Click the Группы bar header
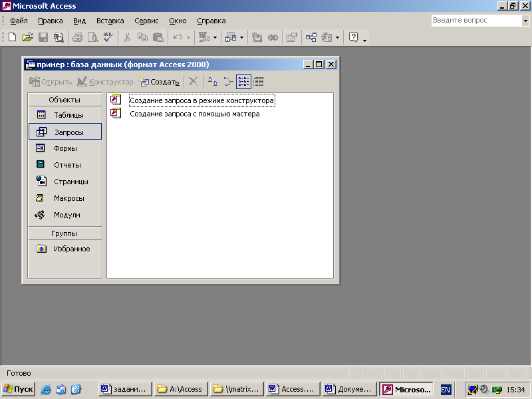This screenshot has width=532, height=399. click(x=65, y=233)
